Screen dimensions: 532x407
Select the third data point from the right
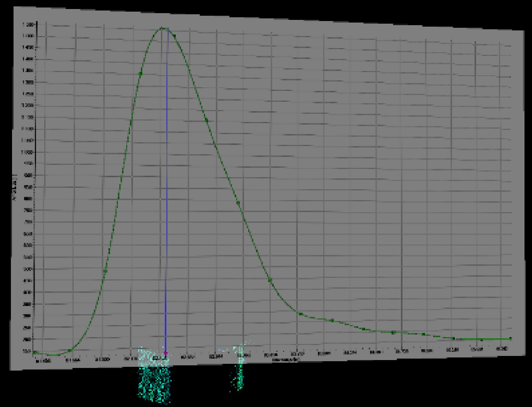[454, 338]
